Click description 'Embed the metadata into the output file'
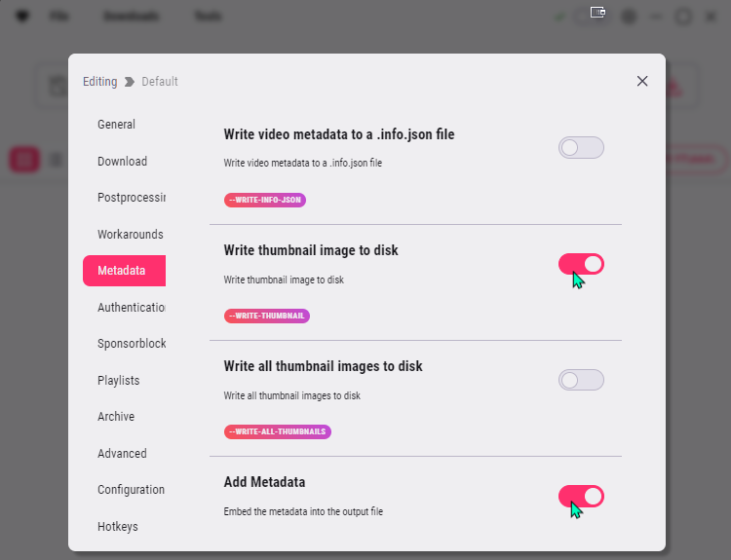The image size is (731, 560). 303,511
